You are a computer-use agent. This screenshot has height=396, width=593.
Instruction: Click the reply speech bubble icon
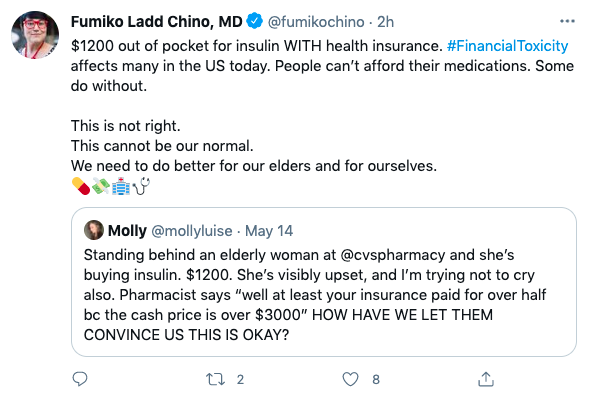coord(80,379)
